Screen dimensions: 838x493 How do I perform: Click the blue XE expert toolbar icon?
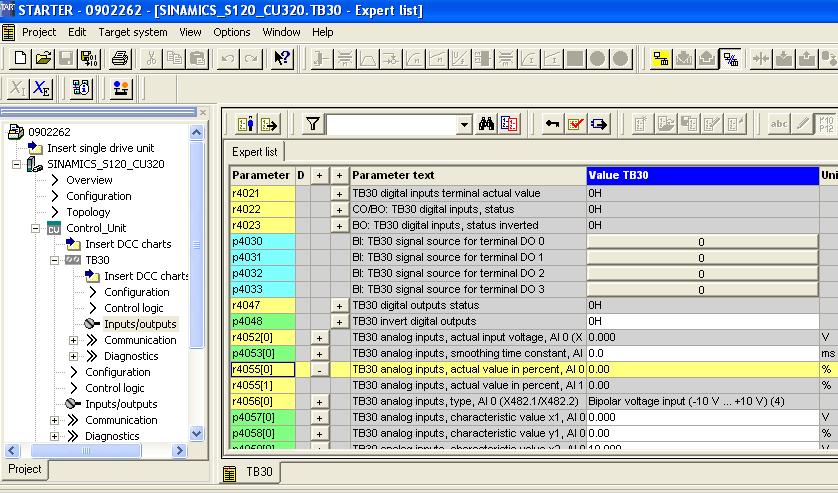(x=42, y=88)
